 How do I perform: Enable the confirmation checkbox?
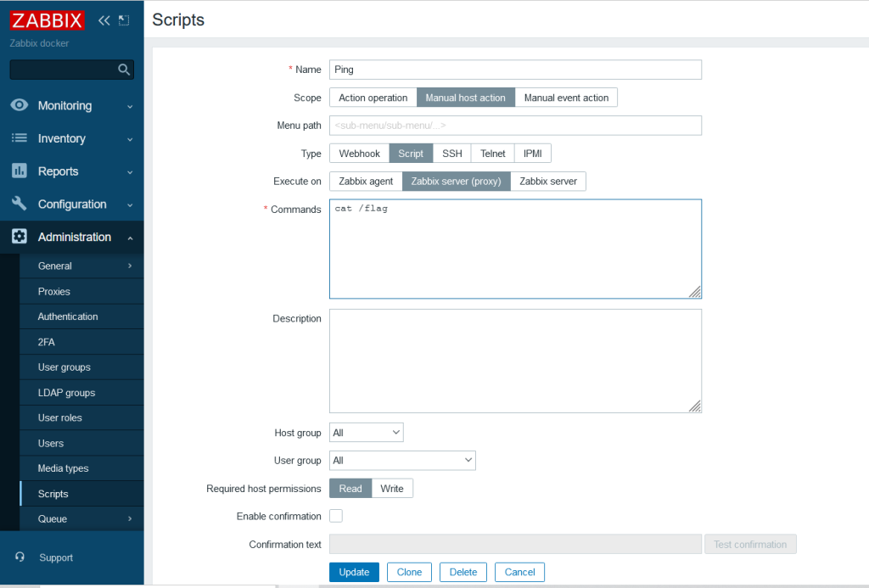pyautogui.click(x=336, y=516)
